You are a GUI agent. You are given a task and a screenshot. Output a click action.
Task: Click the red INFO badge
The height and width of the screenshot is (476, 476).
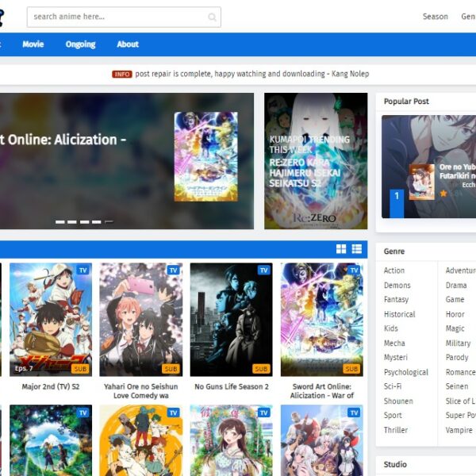pos(122,74)
